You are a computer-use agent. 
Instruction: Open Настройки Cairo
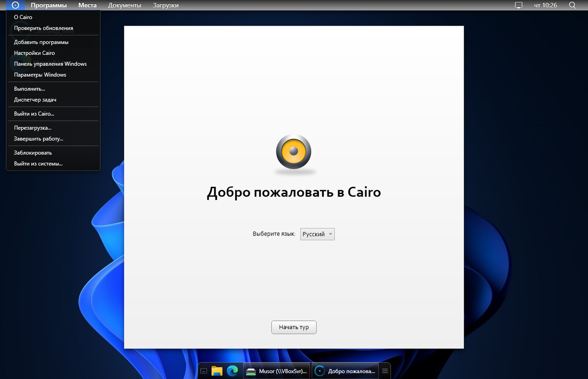(53, 53)
